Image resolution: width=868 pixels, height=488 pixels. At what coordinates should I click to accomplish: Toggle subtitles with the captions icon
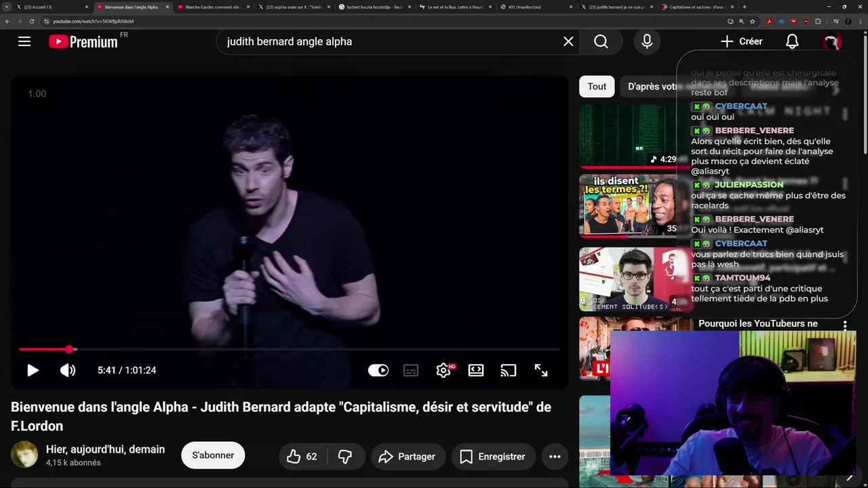(410, 370)
